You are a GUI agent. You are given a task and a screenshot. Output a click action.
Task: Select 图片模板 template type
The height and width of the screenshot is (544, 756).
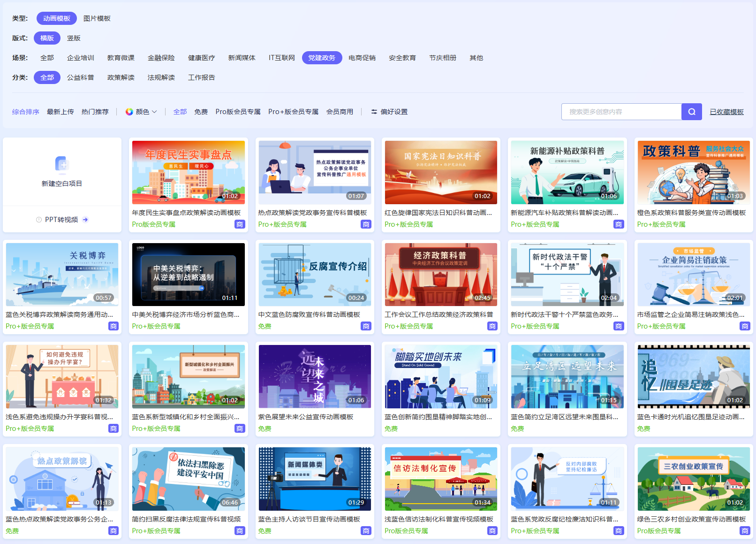pos(97,18)
